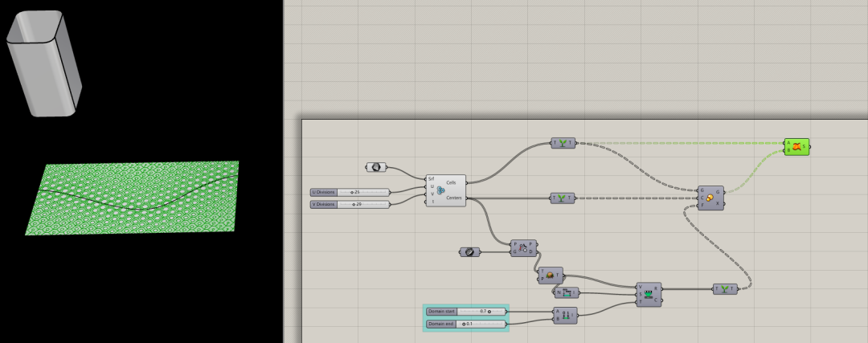Click the B input of the Construct Domain component
Viewport: 868px width, 343px height.
[558, 319]
